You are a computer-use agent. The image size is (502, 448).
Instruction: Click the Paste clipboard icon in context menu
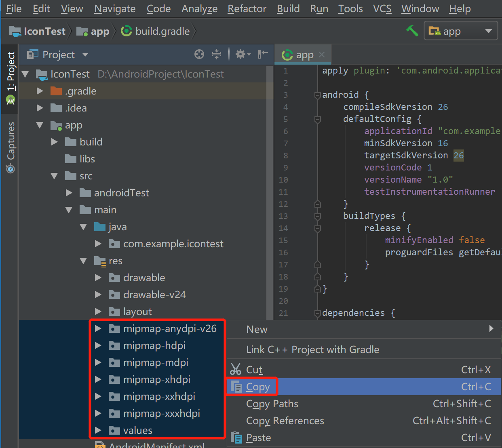click(x=236, y=437)
